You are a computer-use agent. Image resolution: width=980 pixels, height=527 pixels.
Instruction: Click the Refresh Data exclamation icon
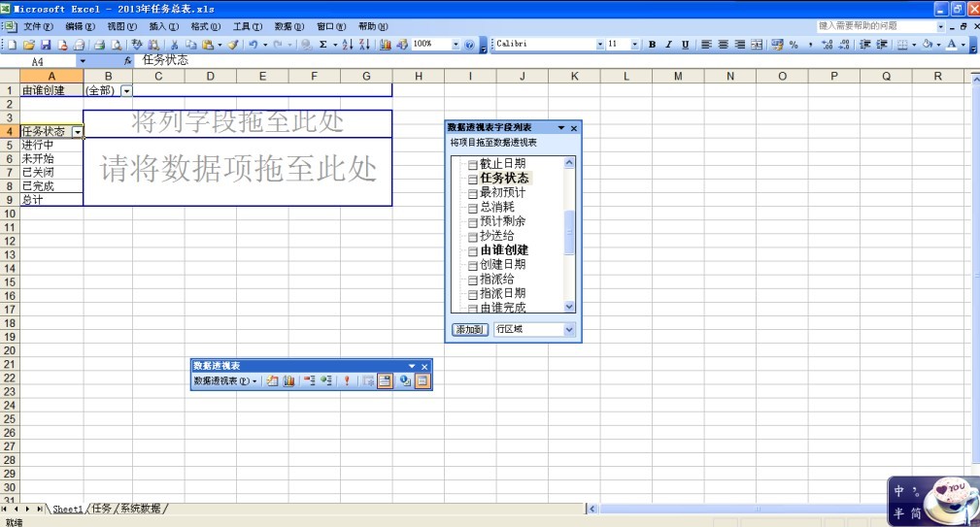click(x=347, y=381)
